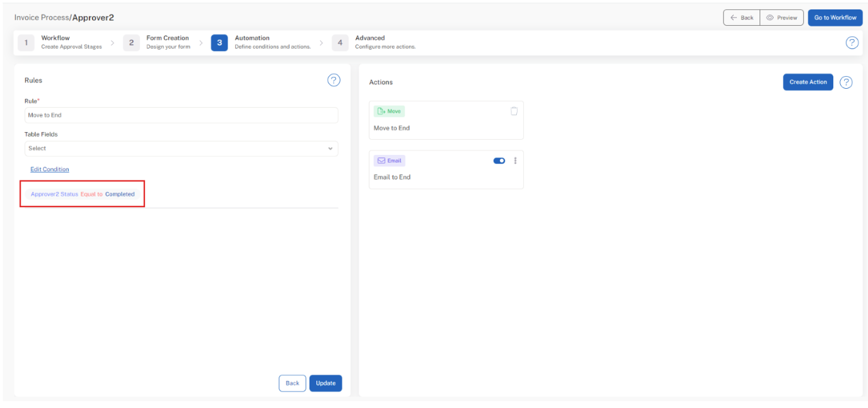Image resolution: width=868 pixels, height=408 pixels.
Task: Switch to the Form Creation step
Action: tap(161, 42)
